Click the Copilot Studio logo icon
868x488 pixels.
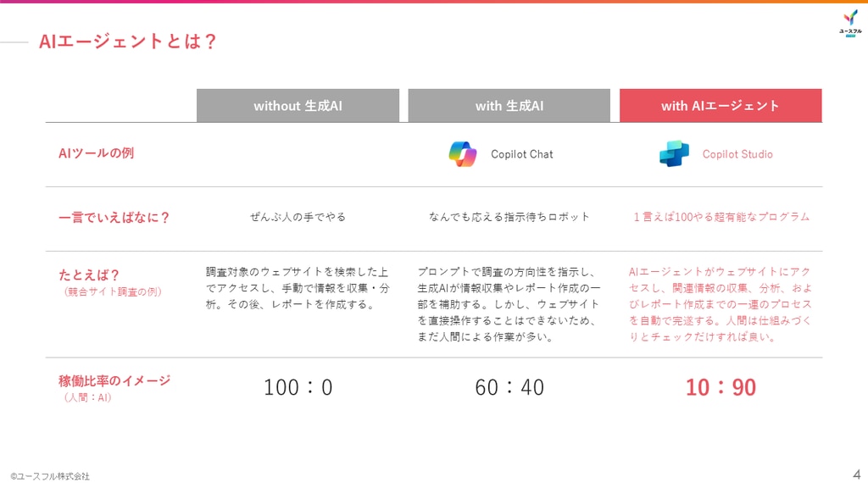click(674, 153)
